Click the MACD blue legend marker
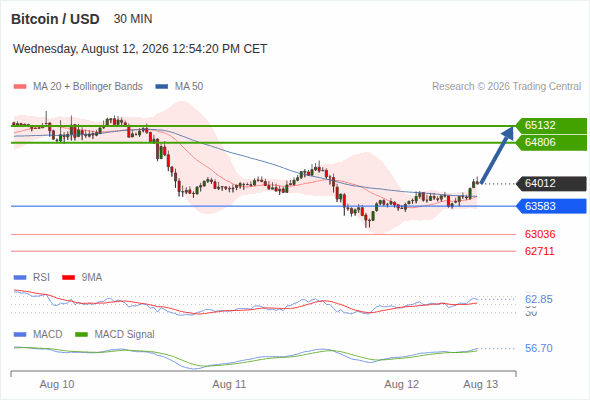Viewport: 590px width, 400px height. pyautogui.click(x=20, y=335)
